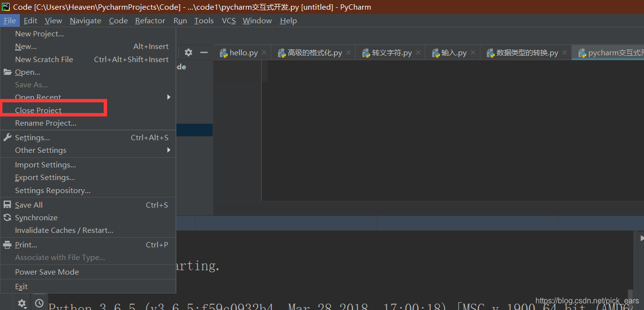
Task: Toggle Power Save Mode
Action: tap(88, 272)
